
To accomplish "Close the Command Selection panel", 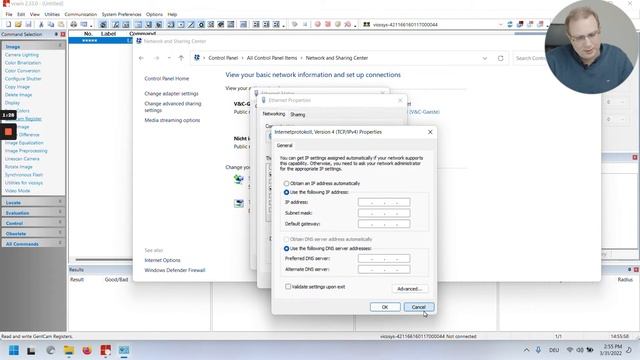I will click(x=63, y=34).
